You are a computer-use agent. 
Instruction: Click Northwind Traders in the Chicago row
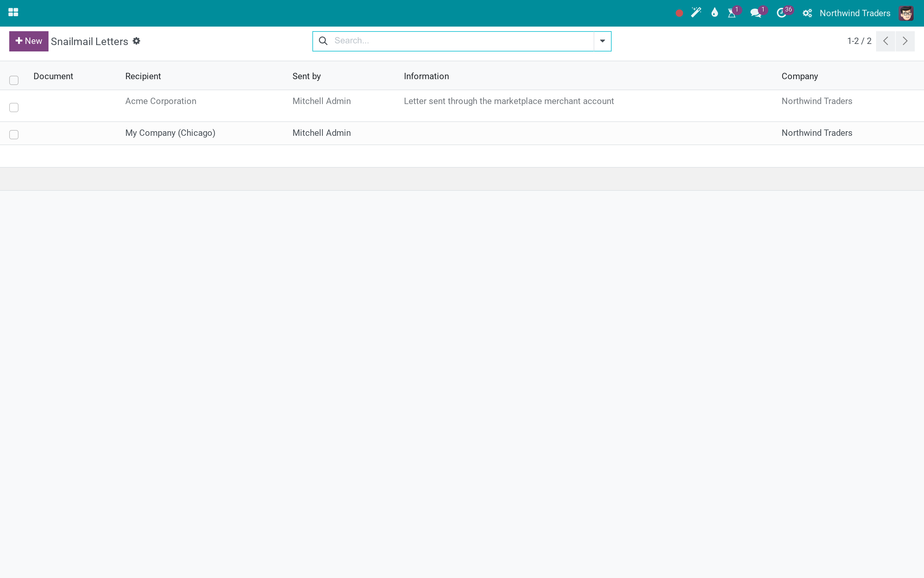tap(817, 133)
